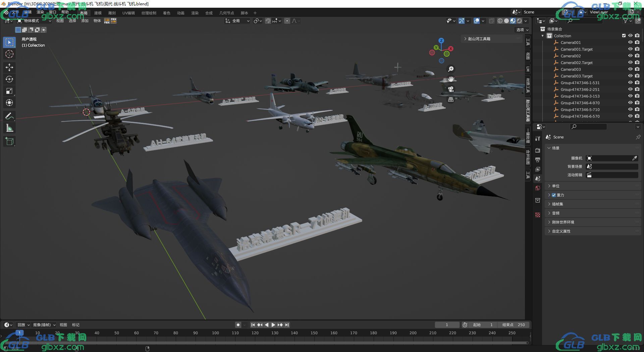Switch to the 几何节点 workspace tab
Image resolution: width=644 pixels, height=352 pixels.
[x=227, y=13]
